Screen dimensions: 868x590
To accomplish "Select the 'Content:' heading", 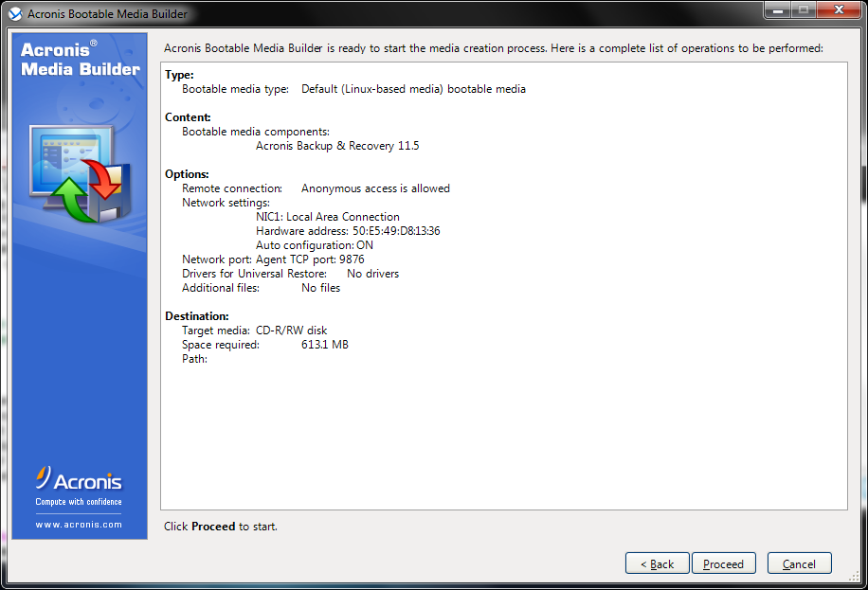I will click(x=188, y=117).
